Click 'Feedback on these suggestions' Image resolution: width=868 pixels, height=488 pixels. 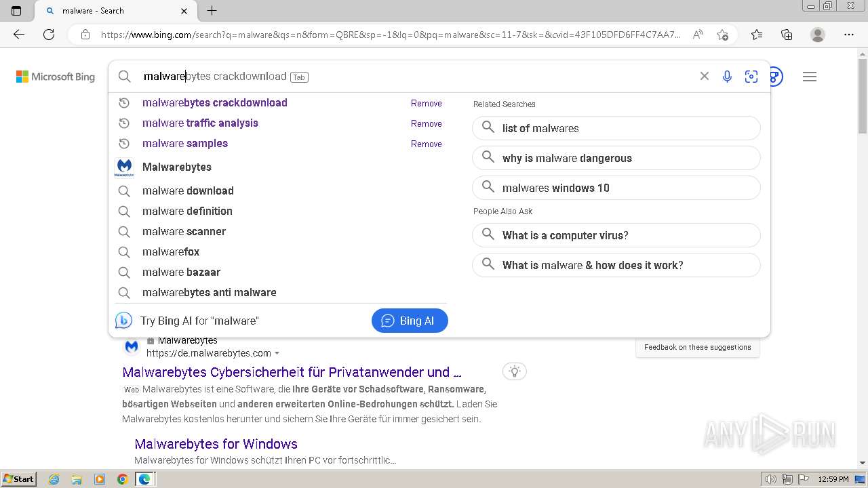coord(698,347)
